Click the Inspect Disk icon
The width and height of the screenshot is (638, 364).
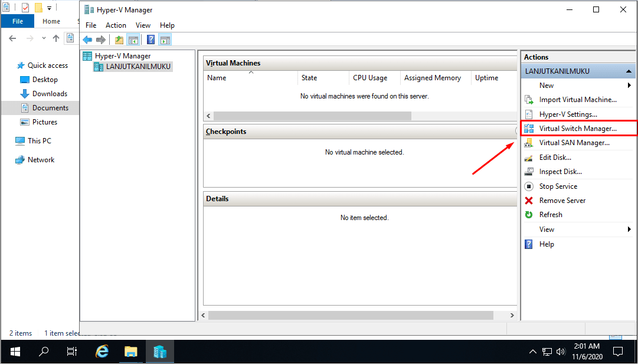(529, 172)
